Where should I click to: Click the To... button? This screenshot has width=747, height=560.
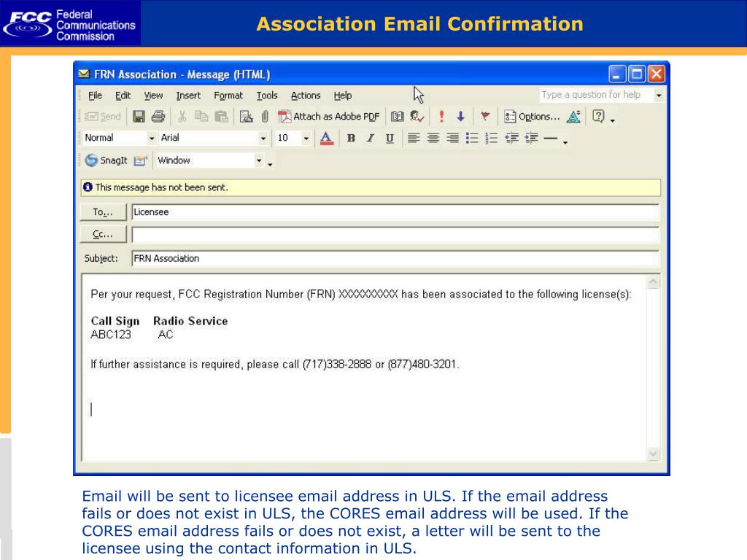pyautogui.click(x=103, y=212)
